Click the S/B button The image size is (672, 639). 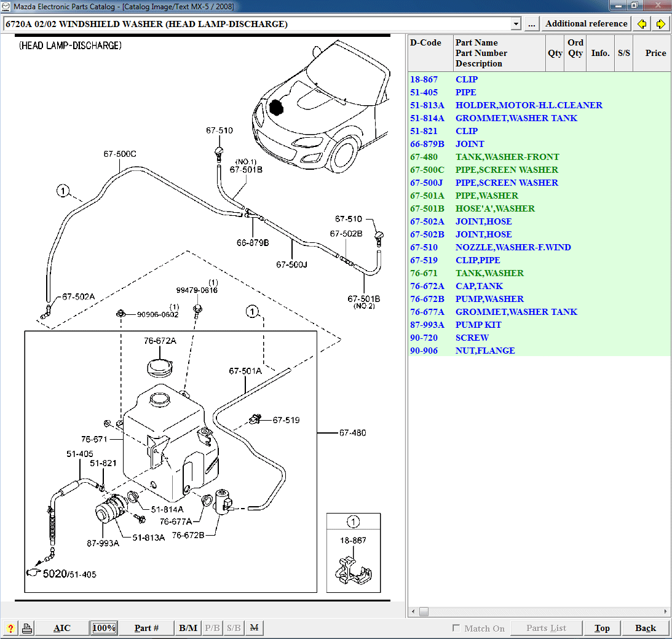click(x=234, y=629)
